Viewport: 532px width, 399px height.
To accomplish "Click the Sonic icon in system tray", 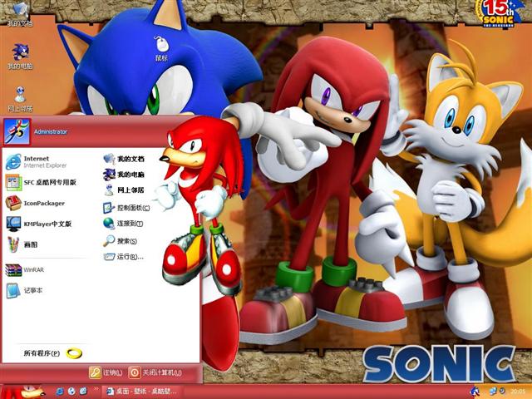I will 475,392.
